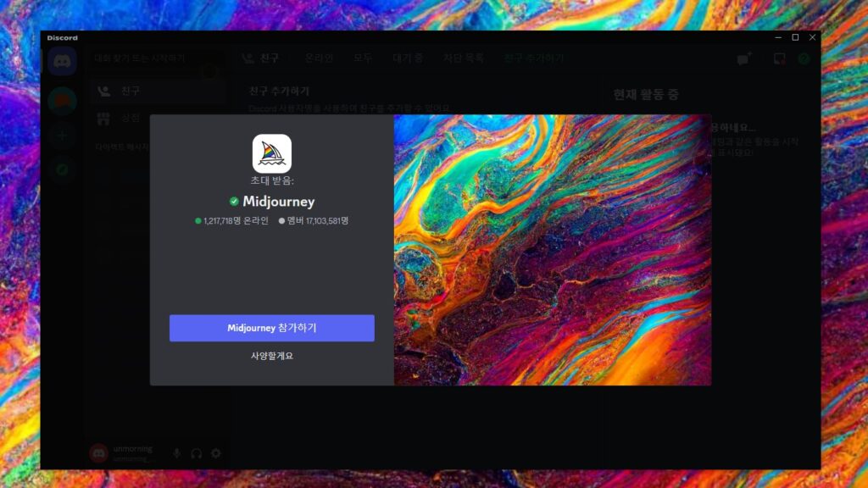Click the 현재 활동 중 heading

point(646,95)
